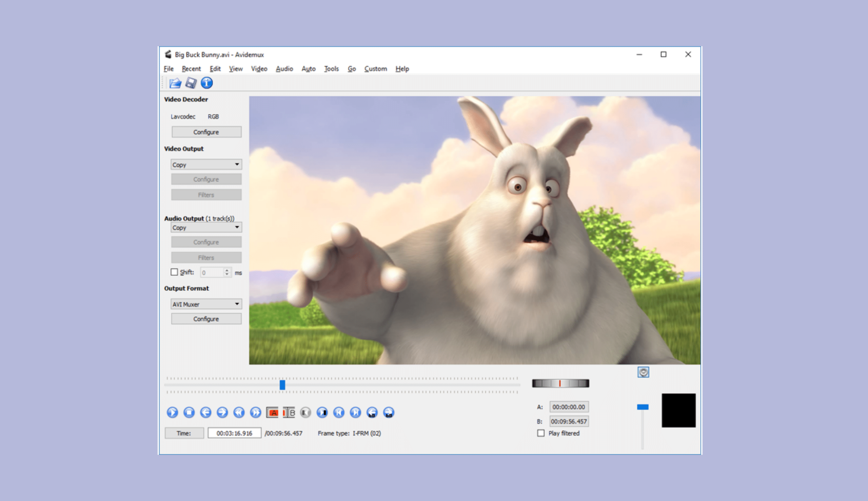The height and width of the screenshot is (501, 868).
Task: Click the Frame type I-FRM (02) text
Action: pyautogui.click(x=349, y=433)
